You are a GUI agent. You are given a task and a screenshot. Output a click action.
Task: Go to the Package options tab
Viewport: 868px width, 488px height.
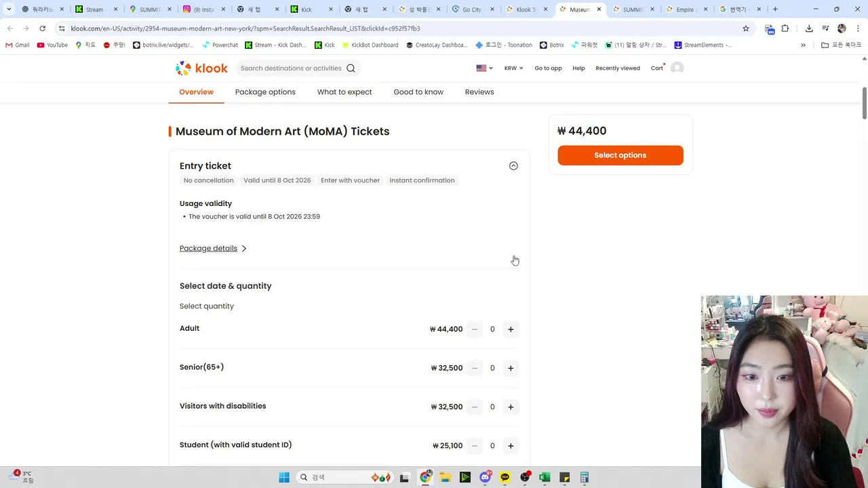(x=265, y=91)
